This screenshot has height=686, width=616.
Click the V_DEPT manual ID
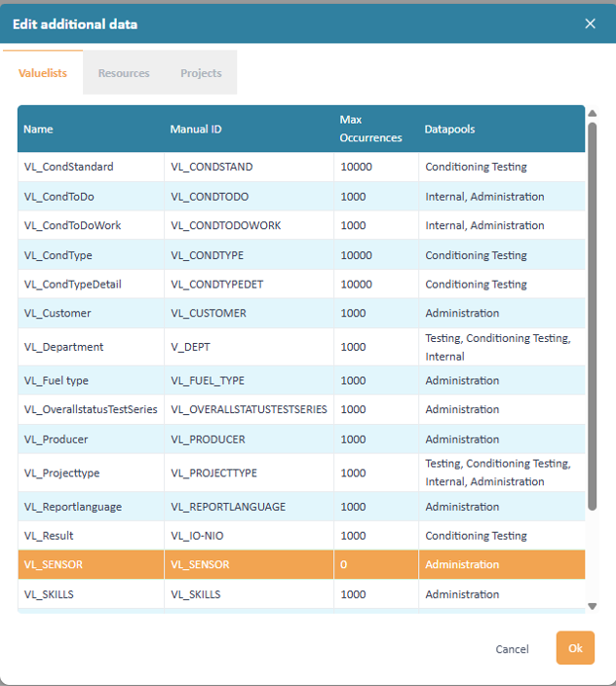190,347
